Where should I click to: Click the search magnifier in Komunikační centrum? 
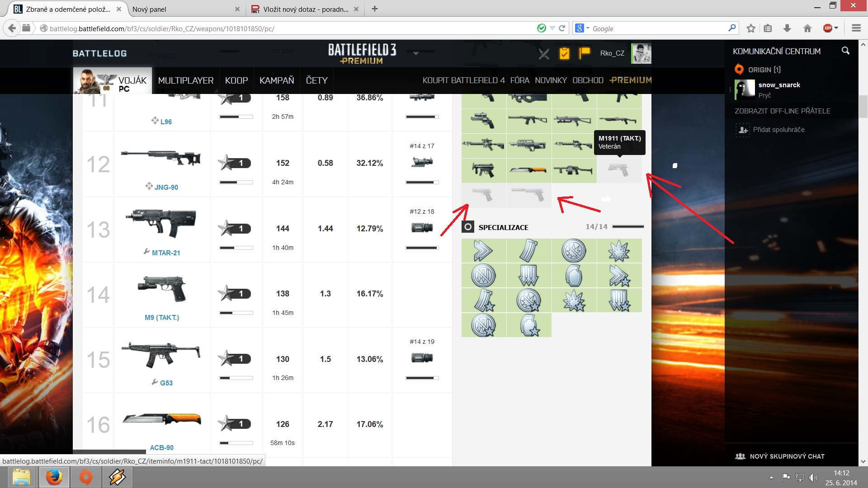click(x=845, y=51)
